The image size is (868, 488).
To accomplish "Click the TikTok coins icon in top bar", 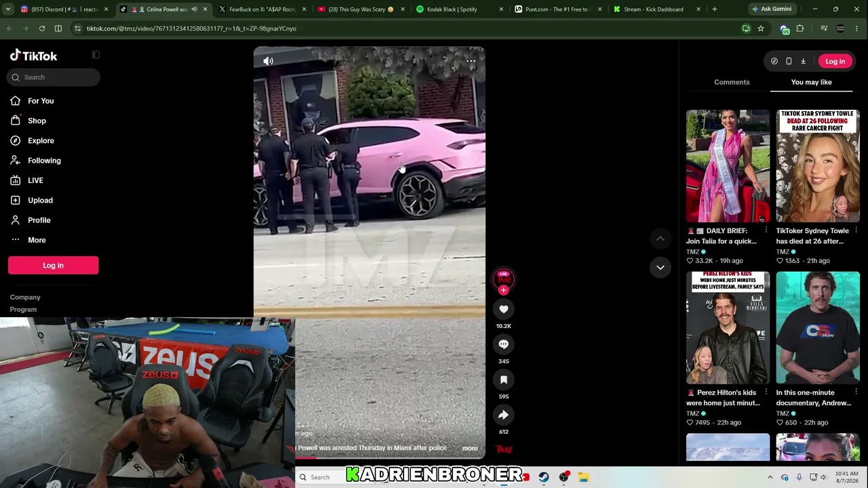I will click(x=774, y=61).
